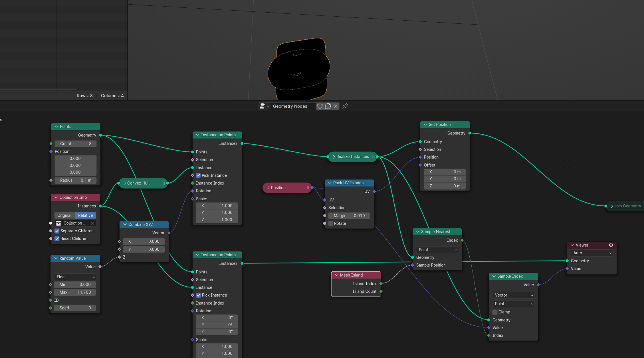
Task: Click the Sample Nearest Index output socket
Action: pyautogui.click(x=462, y=240)
